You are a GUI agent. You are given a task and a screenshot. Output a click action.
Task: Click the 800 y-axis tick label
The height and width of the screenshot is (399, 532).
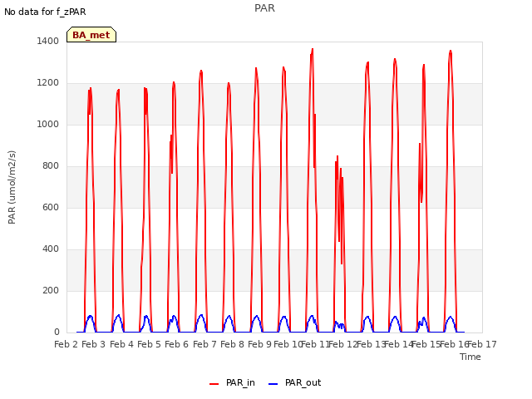(51, 166)
